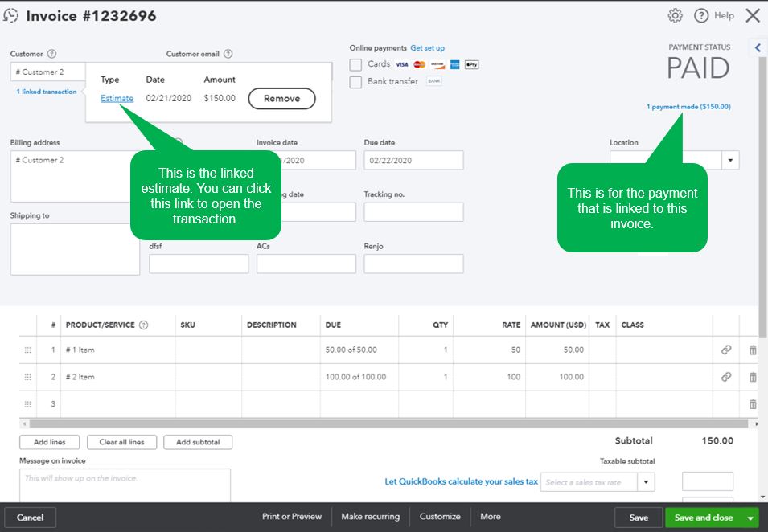Click the 1 linked transaction link
The width and height of the screenshot is (768, 532).
click(47, 92)
